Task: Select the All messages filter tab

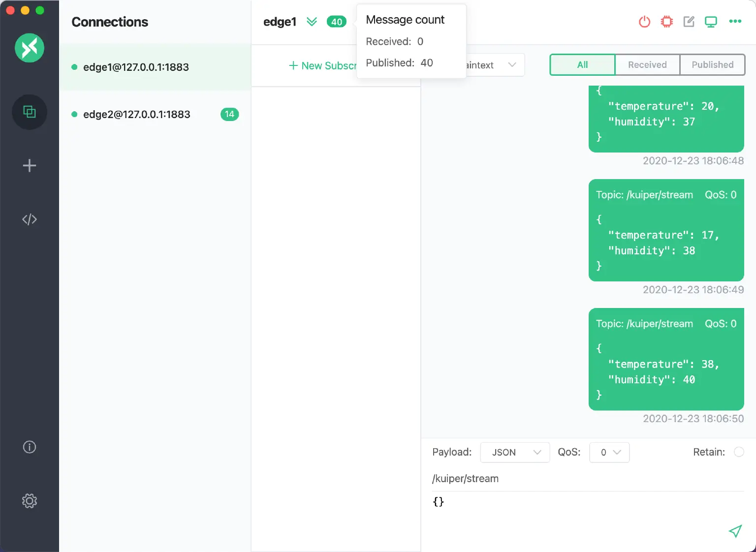Action: 582,65
